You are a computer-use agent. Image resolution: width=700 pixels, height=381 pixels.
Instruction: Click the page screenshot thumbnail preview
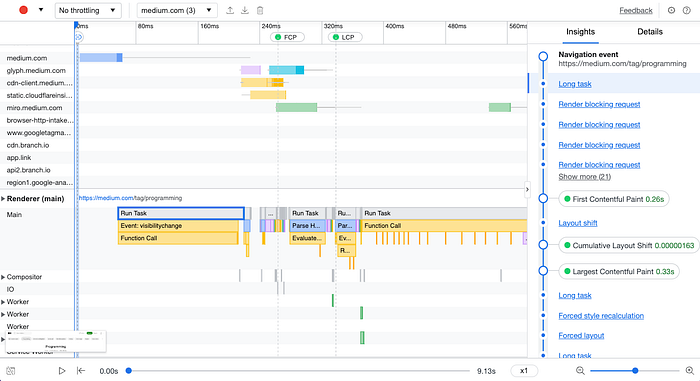[56, 342]
